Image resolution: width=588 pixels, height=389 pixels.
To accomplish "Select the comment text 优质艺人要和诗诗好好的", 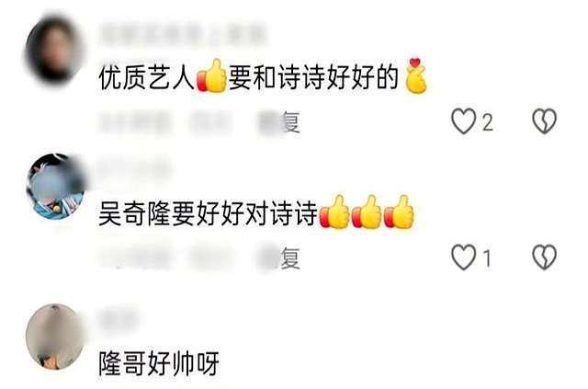I will pos(263,77).
